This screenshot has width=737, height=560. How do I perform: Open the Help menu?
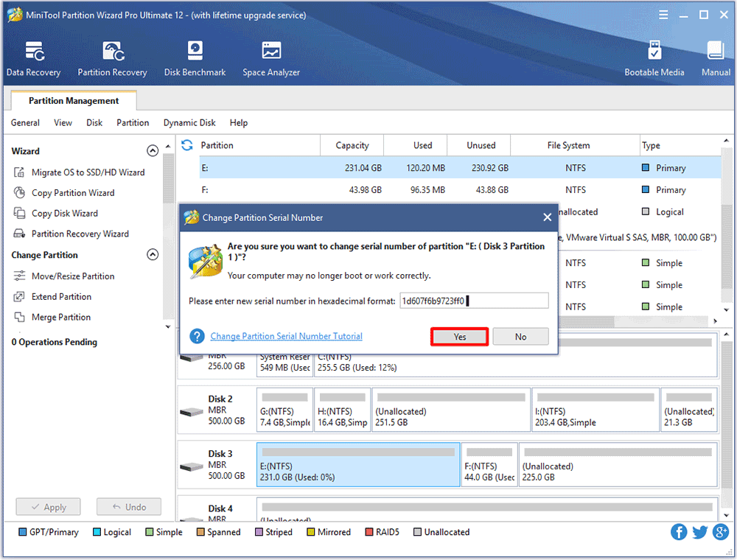point(239,122)
